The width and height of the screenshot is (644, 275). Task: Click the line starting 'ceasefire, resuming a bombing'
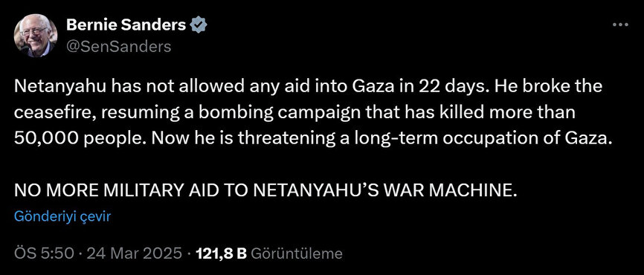point(295,112)
